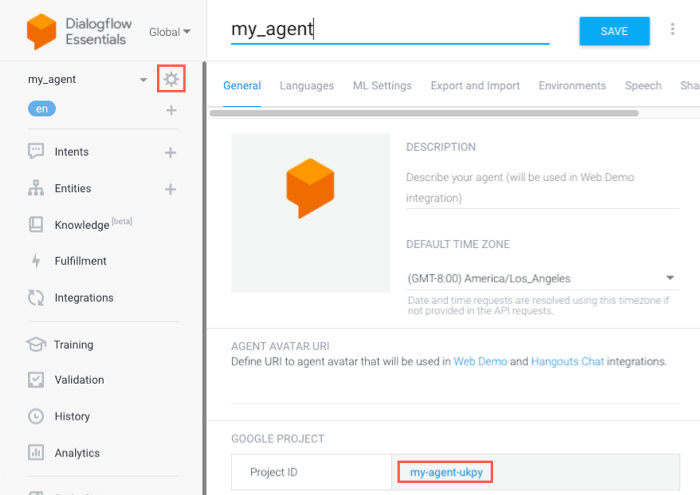
Task: Add a new language with plus icon
Action: point(171,110)
